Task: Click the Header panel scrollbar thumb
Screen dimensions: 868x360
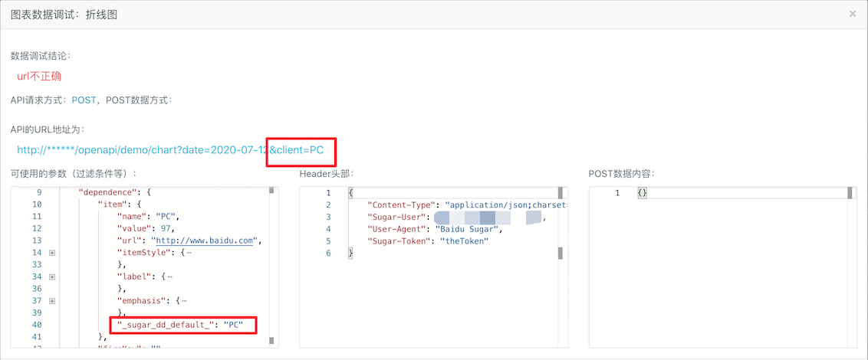Action: (561, 192)
